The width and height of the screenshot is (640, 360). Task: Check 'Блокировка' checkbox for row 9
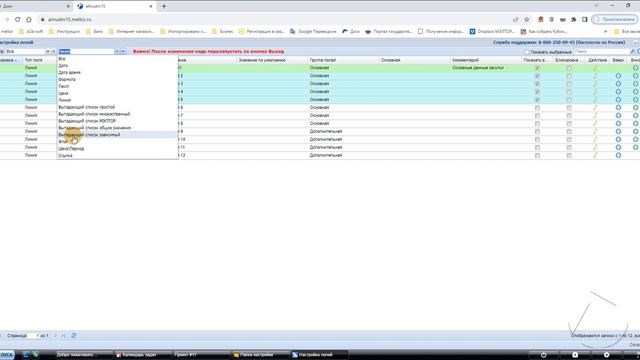569,131
